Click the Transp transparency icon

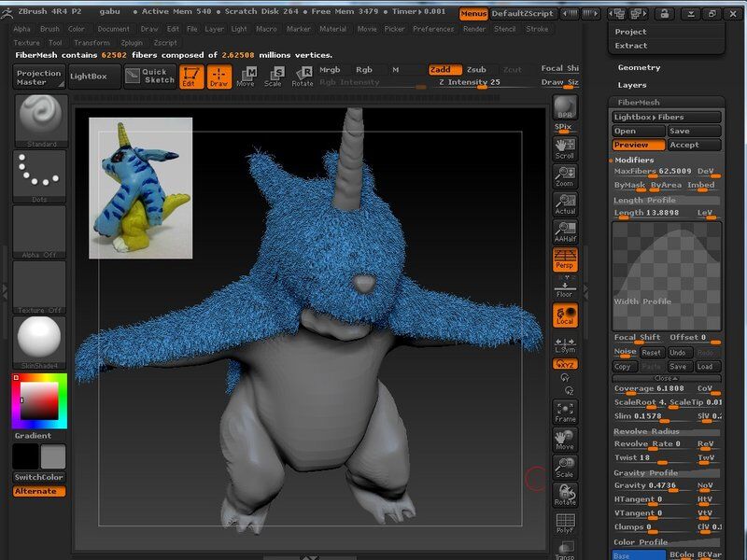[565, 550]
